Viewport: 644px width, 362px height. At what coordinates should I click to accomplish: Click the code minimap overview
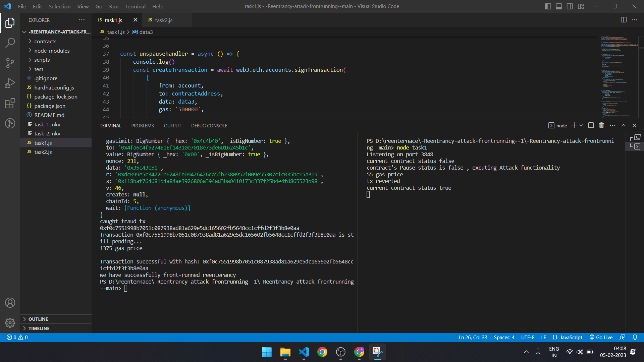[619, 77]
